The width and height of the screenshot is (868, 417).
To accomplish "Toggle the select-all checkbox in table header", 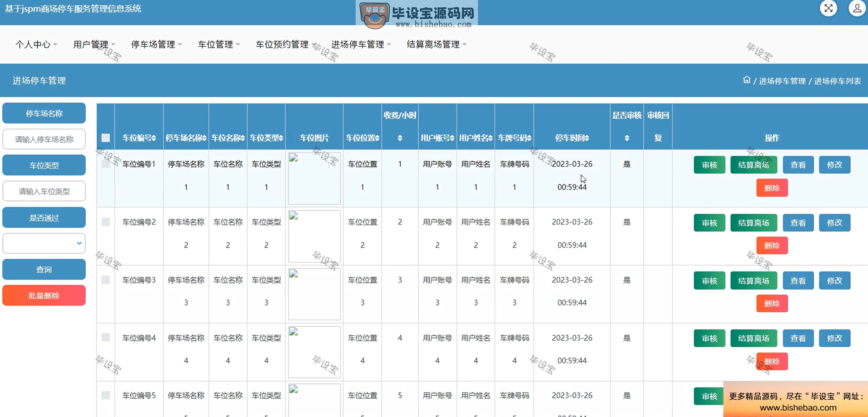I will [x=106, y=138].
